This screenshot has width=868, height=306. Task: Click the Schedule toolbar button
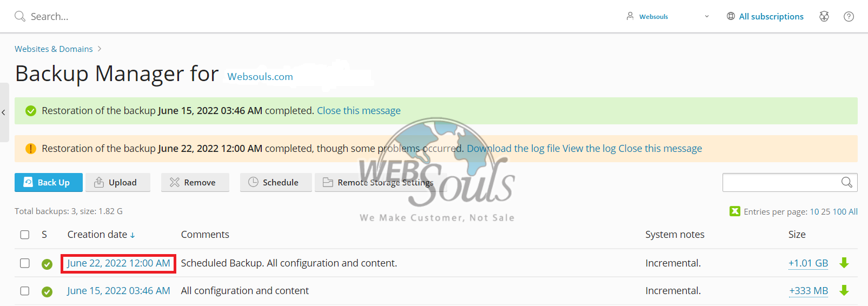pos(276,183)
